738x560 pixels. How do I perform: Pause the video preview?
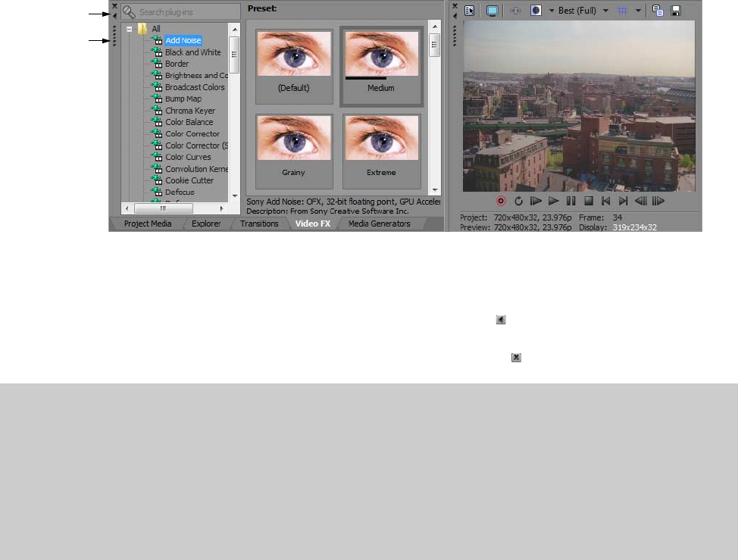tap(571, 202)
